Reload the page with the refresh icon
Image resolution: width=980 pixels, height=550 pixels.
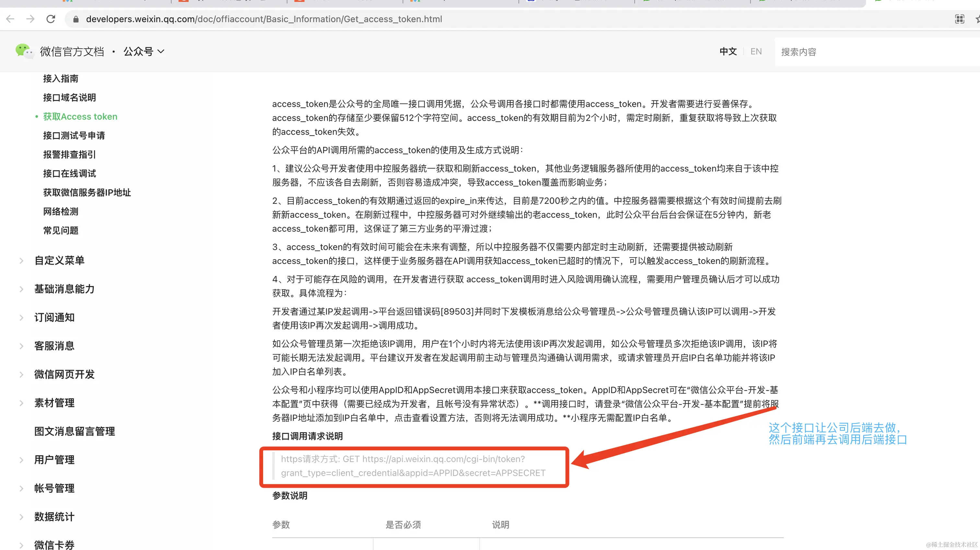point(51,19)
